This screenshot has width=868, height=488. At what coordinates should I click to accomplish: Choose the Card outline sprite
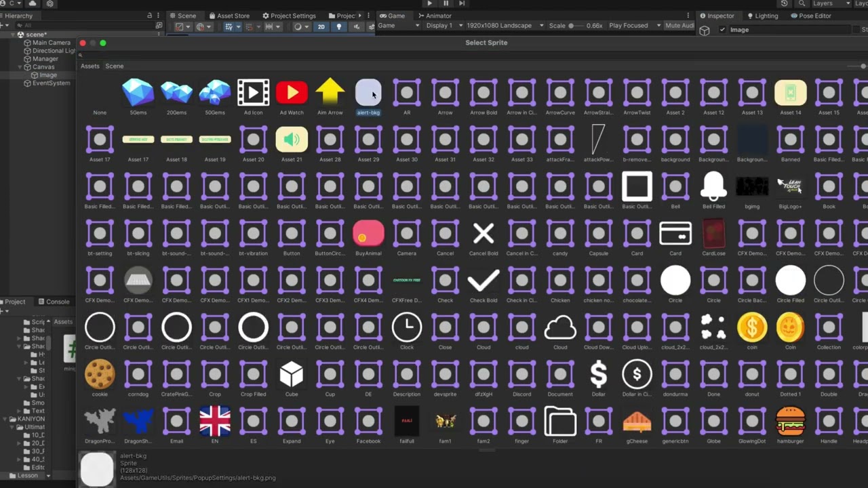tap(675, 233)
